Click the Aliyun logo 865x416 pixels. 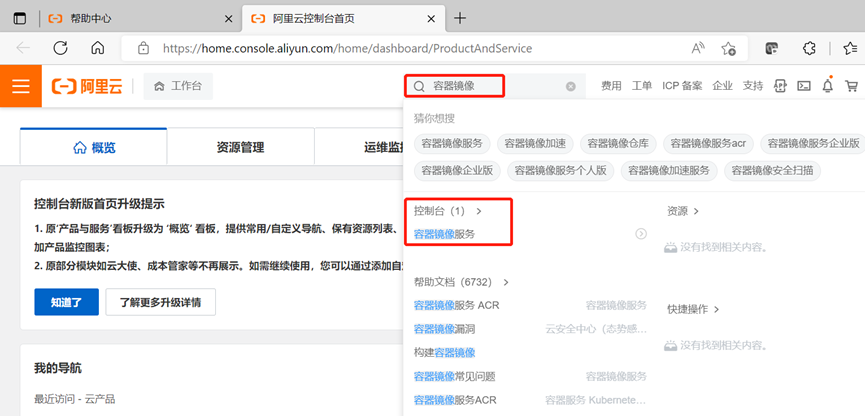coord(87,87)
